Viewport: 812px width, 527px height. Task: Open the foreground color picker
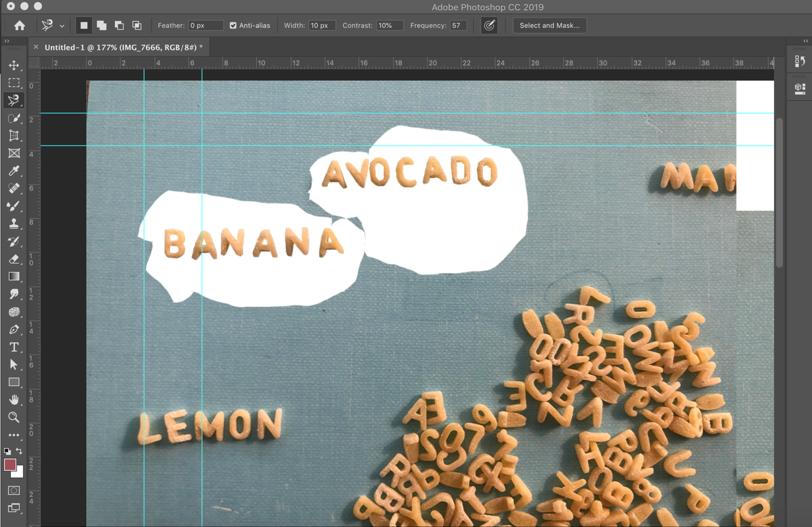[x=10, y=465]
